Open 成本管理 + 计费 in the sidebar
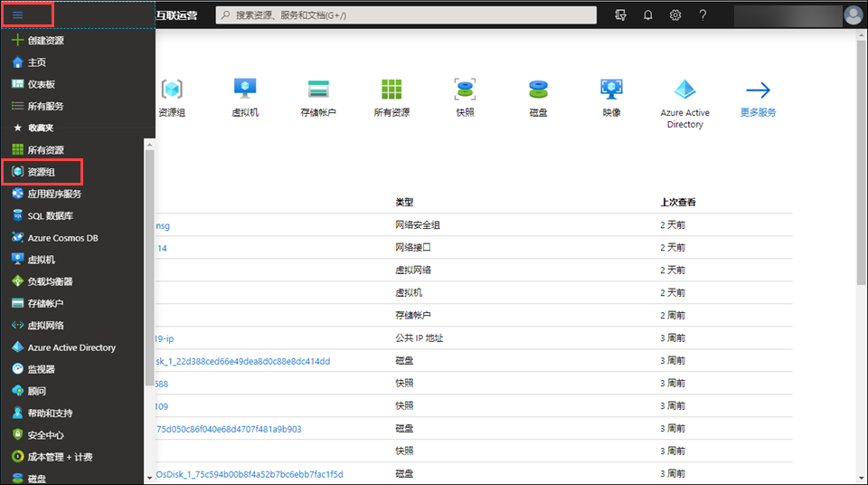This screenshot has width=868, height=485. coord(60,457)
